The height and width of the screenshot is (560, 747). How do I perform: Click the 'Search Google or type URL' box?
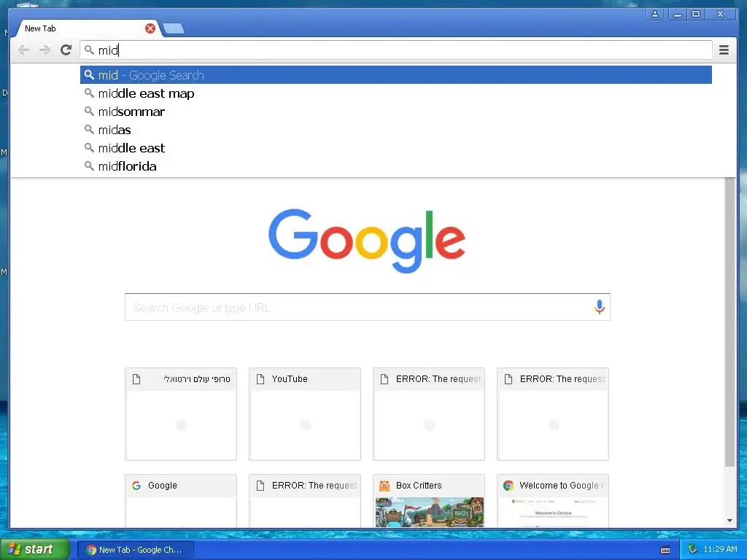pyautogui.click(x=368, y=307)
